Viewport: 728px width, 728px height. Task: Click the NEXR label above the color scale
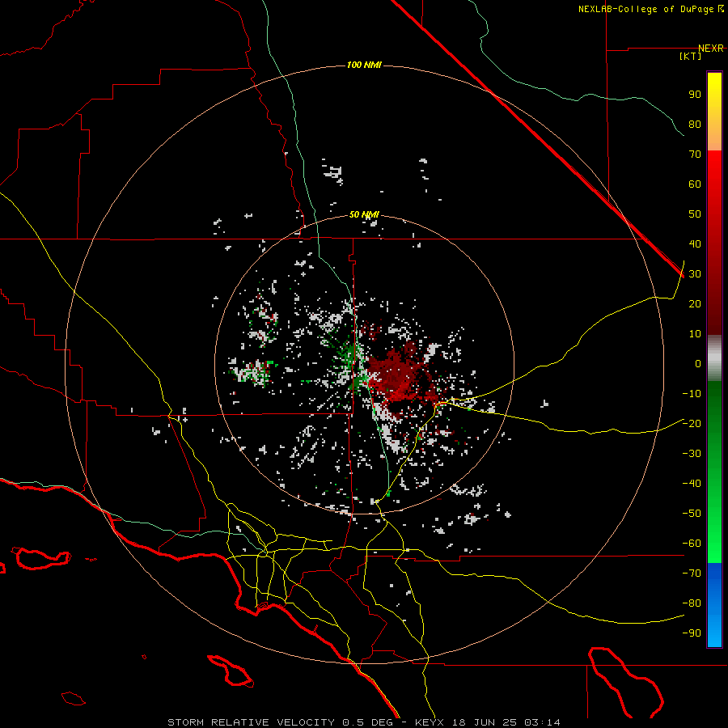coord(711,49)
